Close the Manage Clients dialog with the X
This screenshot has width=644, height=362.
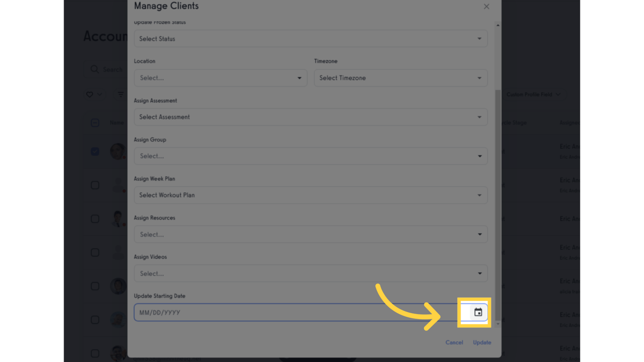coord(486,6)
